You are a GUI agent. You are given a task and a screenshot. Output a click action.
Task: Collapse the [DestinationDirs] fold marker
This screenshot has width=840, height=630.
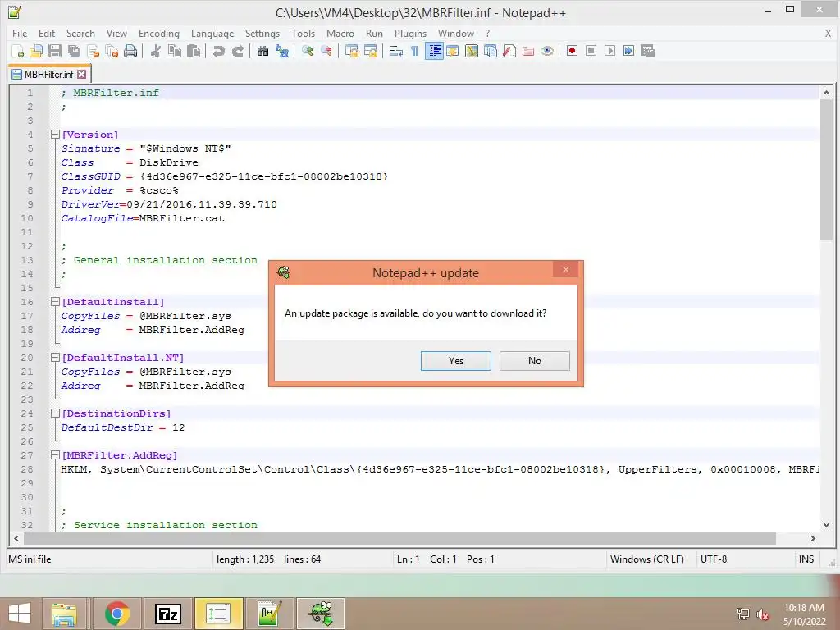tap(55, 413)
